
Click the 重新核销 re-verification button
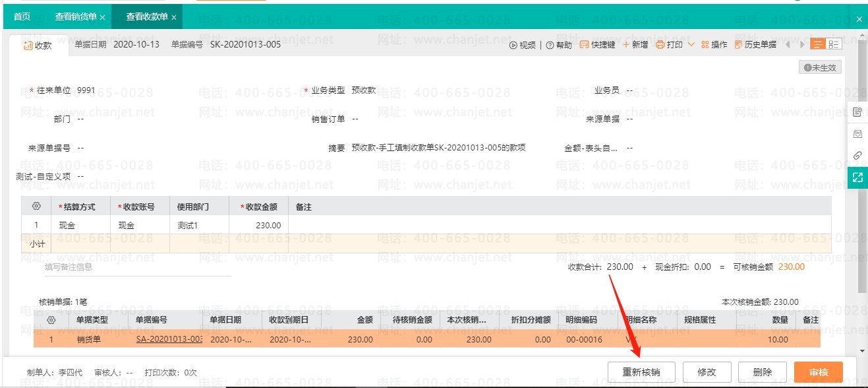(x=641, y=372)
